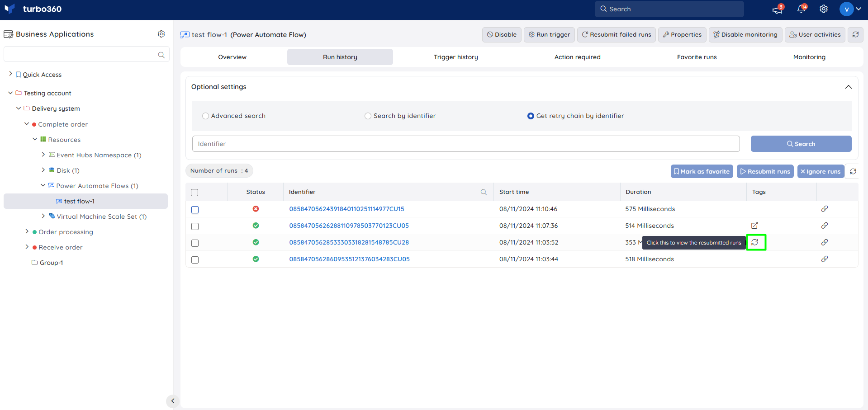Refresh the flow with header refresh icon
Viewport: 868px width, 410px height.
(x=855, y=34)
